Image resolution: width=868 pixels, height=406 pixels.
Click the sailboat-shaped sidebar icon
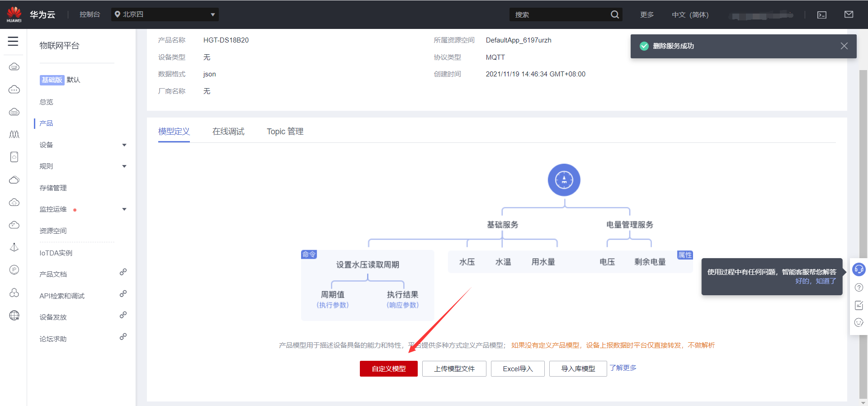[14, 247]
